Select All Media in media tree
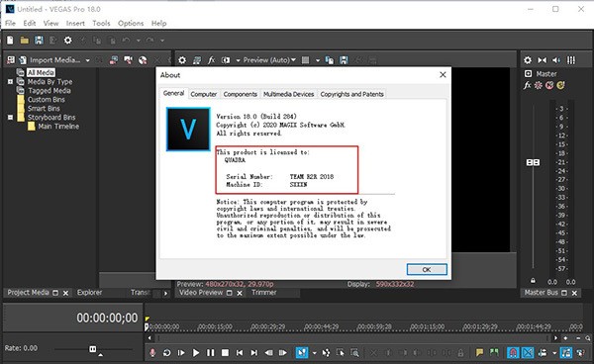Screen dimensions: 594x364 41,72
